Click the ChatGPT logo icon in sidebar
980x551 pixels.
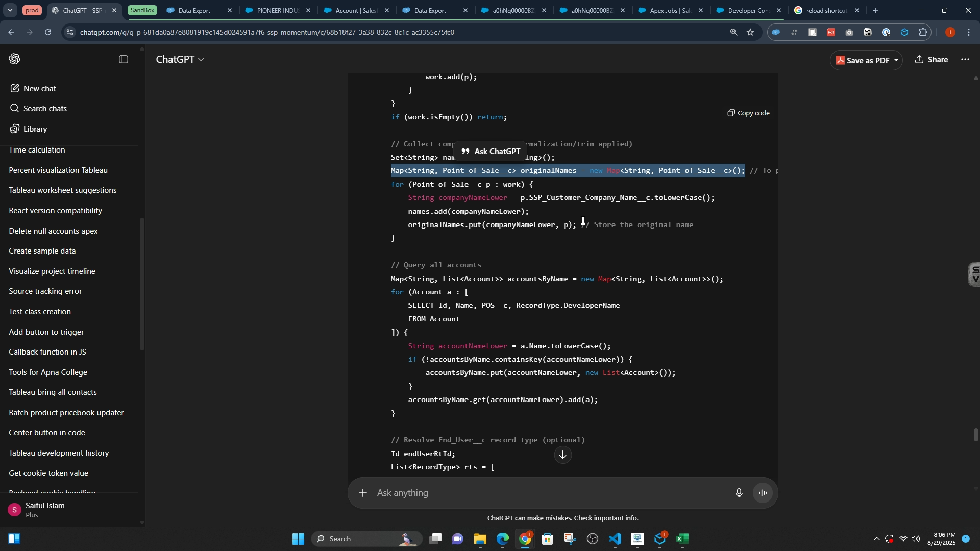tap(15, 59)
